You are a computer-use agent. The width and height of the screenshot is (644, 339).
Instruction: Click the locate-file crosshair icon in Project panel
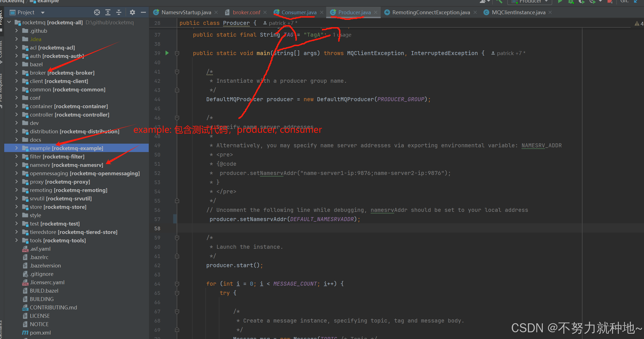click(97, 12)
